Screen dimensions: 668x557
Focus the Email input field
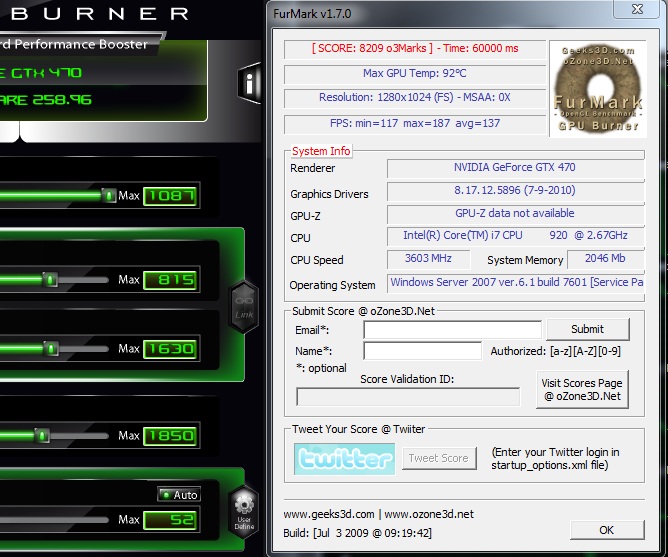(x=452, y=330)
